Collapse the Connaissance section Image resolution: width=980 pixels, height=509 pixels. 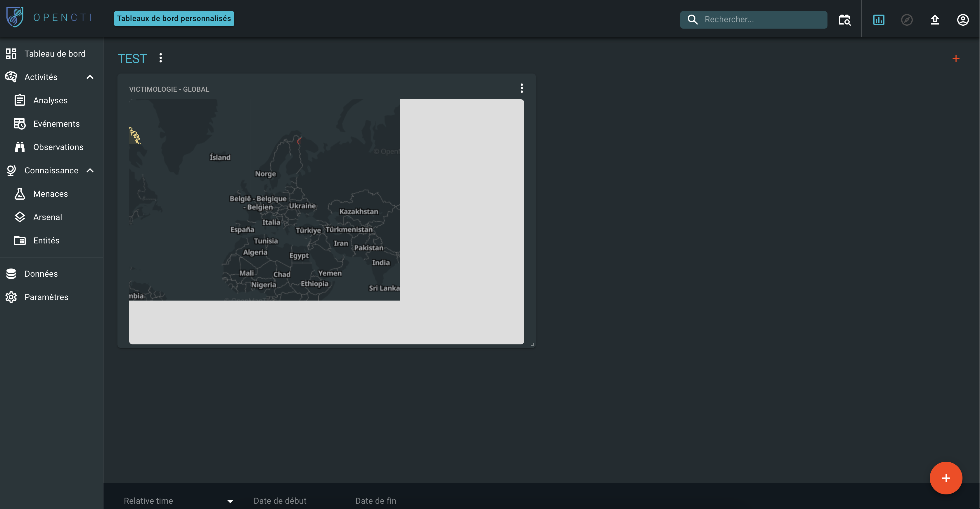click(90, 171)
